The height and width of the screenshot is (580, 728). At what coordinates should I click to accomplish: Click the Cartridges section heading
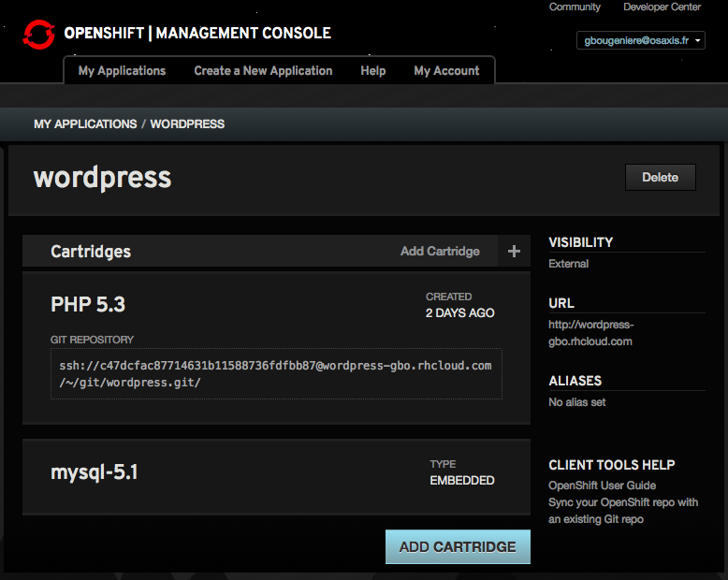(91, 252)
